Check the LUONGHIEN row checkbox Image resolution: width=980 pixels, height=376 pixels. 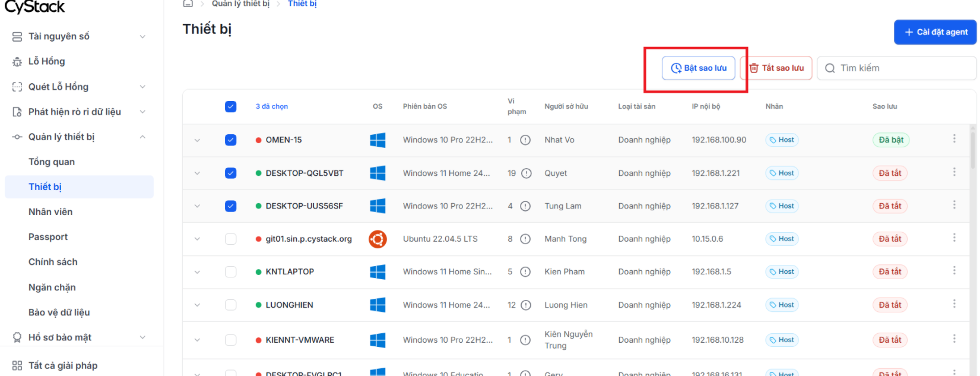pyautogui.click(x=231, y=305)
